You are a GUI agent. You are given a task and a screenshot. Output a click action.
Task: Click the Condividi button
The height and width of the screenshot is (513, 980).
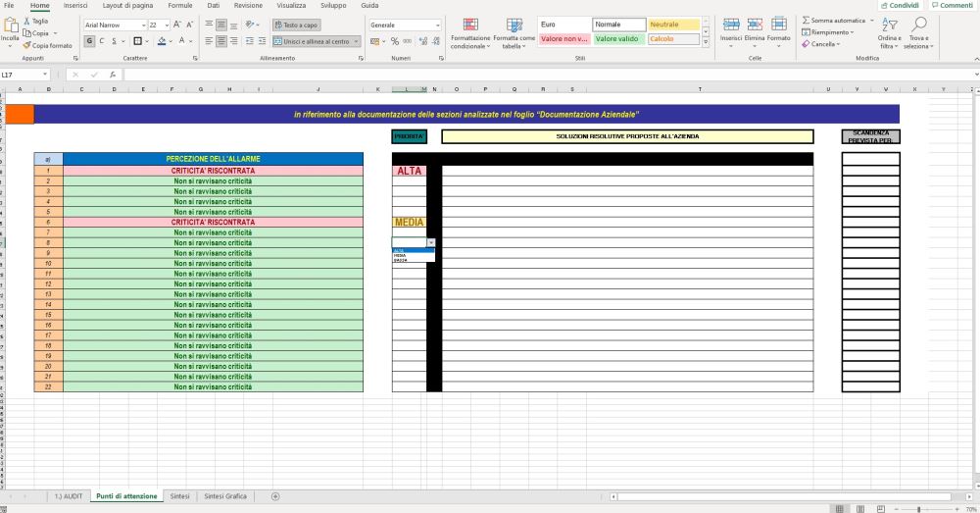tap(900, 5)
